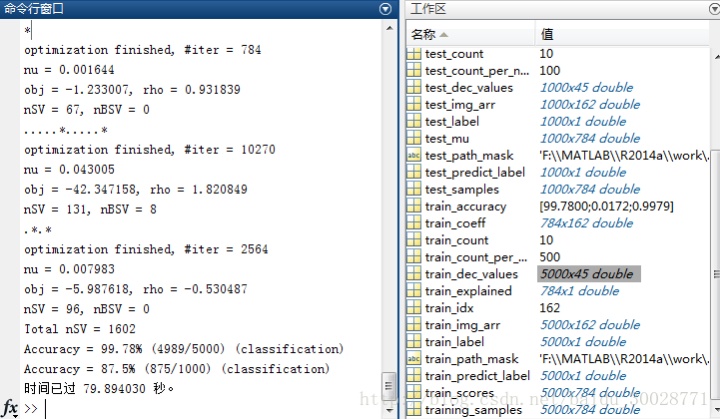720x419 pixels.
Task: Click the train_img_arr variable icon
Action: [413, 325]
